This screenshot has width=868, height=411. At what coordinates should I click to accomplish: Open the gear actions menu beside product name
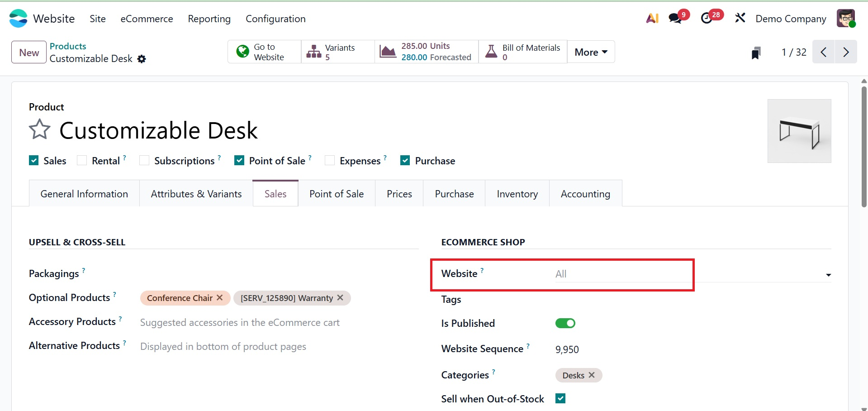[142, 59]
